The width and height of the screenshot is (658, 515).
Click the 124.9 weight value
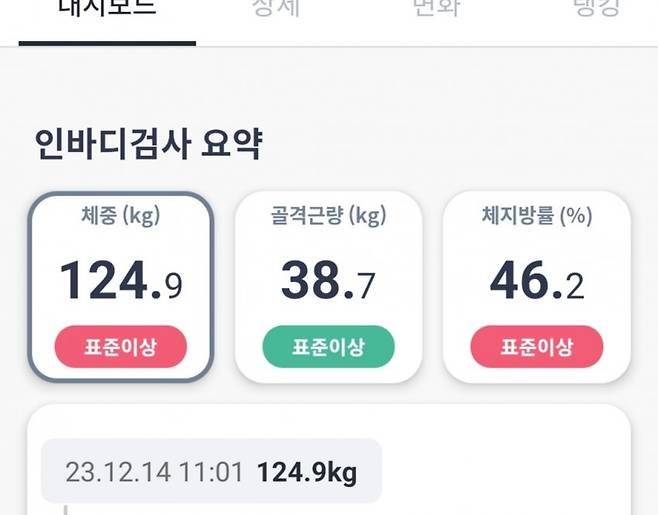120,281
